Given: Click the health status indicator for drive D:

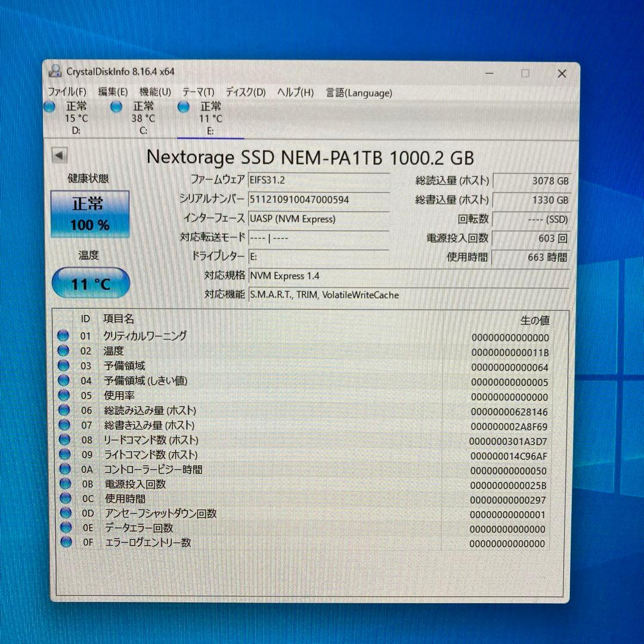Looking at the screenshot, I should click(49, 107).
